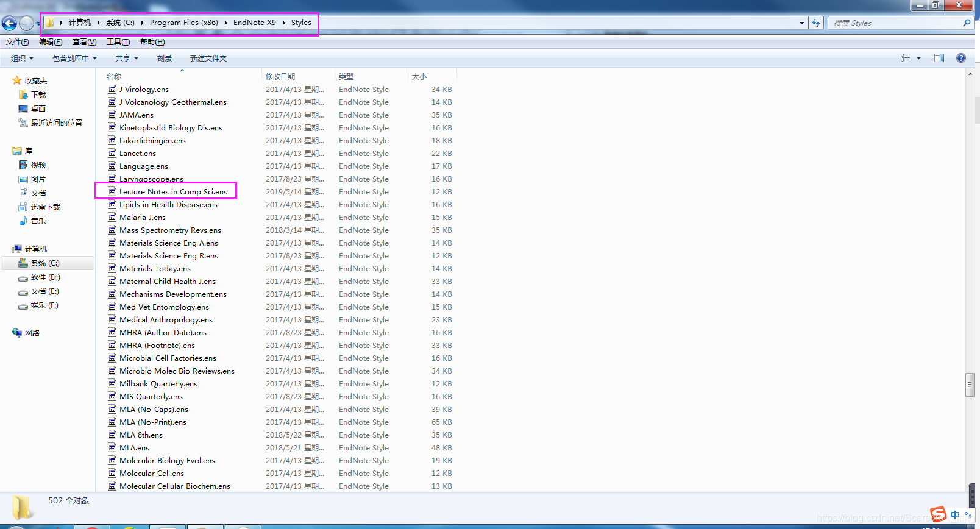Open 下载 folder in favorites
This screenshot has height=529, width=980.
[38, 94]
